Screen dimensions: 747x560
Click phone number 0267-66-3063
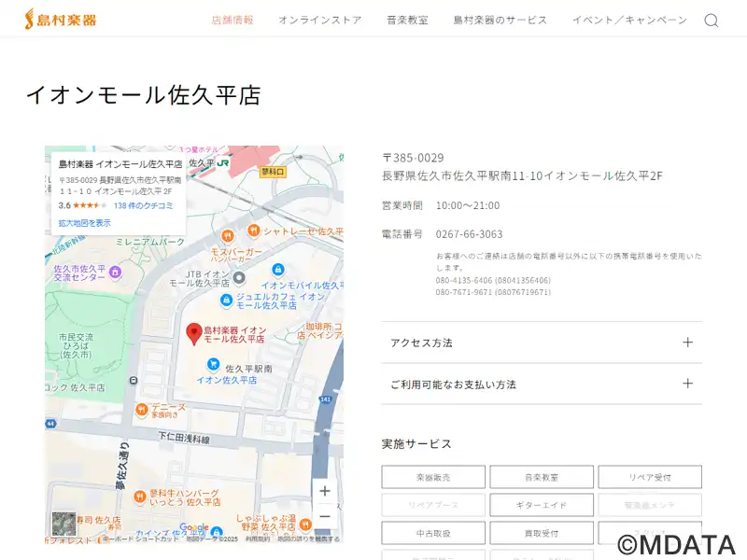(469, 234)
